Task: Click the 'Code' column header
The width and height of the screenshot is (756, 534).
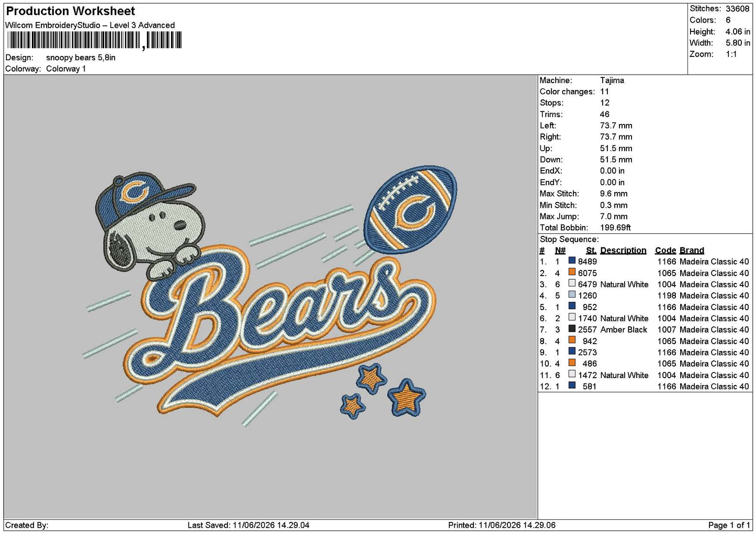Action: (x=665, y=251)
